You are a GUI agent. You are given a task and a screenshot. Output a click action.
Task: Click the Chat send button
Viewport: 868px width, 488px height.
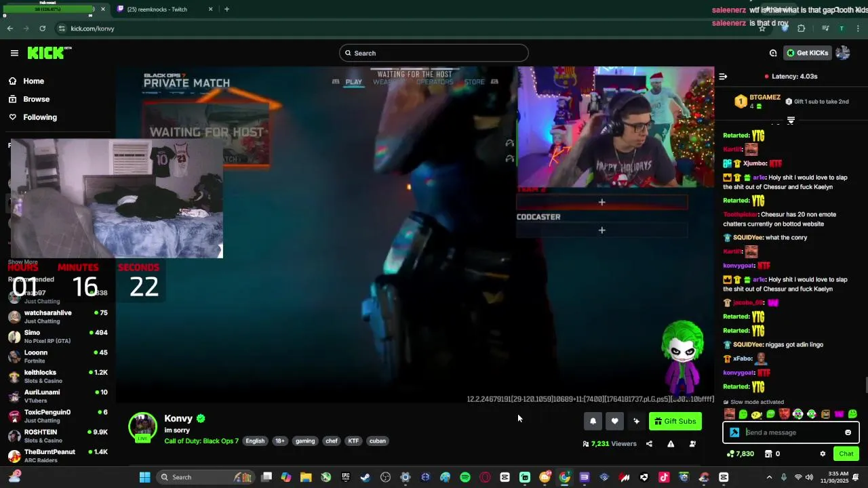pyautogui.click(x=846, y=454)
